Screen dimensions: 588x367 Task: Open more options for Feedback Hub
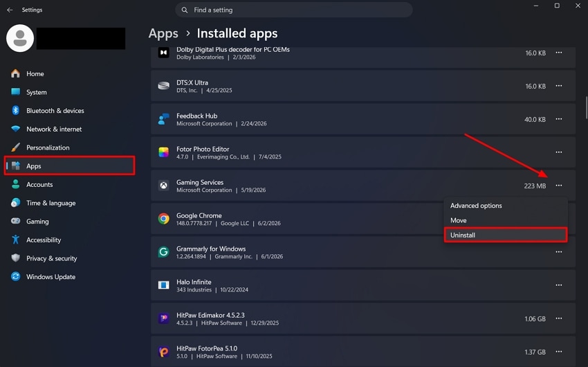tap(559, 119)
